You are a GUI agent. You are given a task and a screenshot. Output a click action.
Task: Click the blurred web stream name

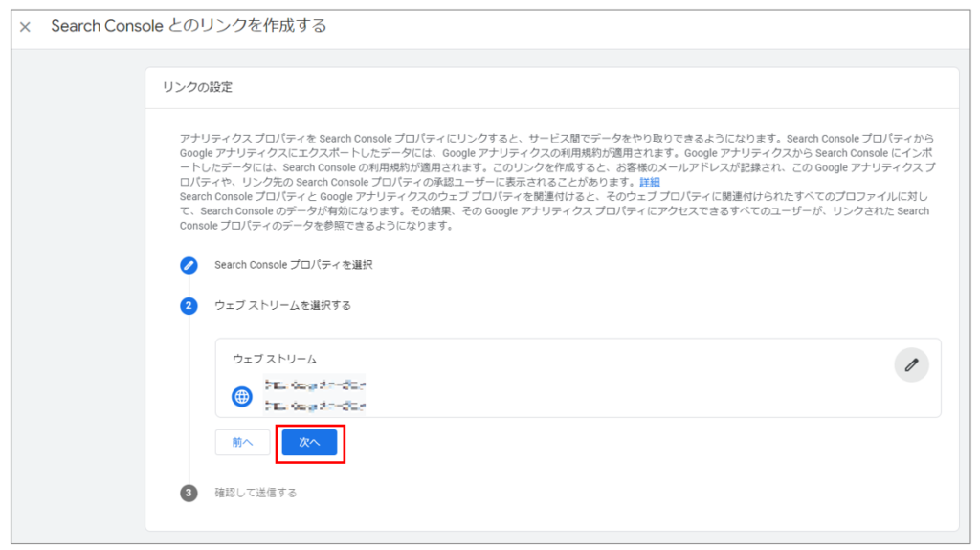314,385
